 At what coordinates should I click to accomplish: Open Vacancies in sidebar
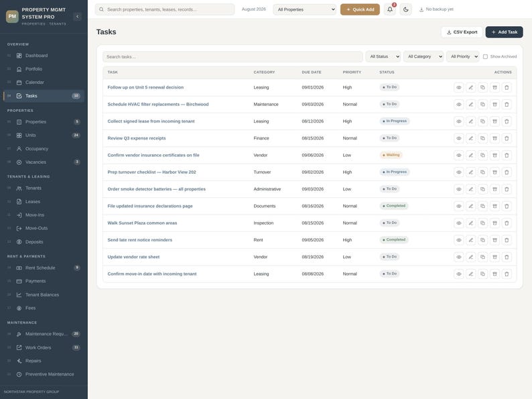[x=44, y=162]
